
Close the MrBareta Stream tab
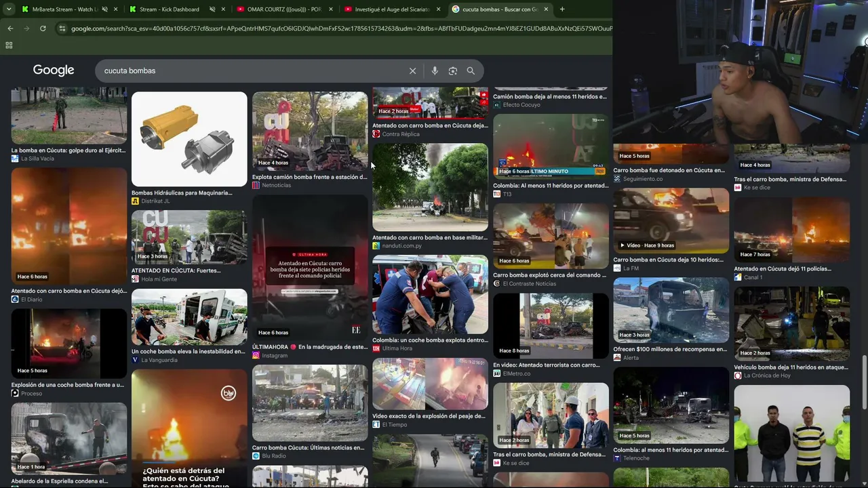[x=116, y=9]
